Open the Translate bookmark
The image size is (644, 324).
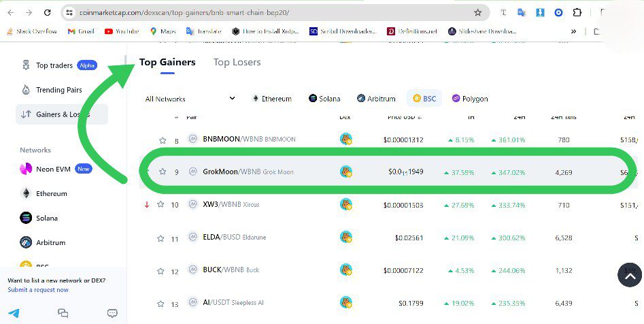tap(204, 31)
